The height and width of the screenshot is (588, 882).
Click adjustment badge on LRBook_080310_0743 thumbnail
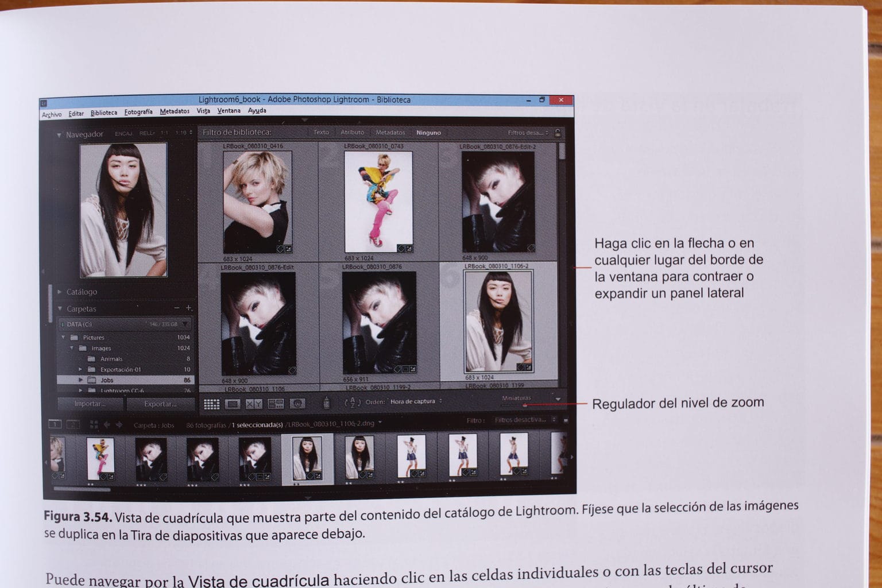pos(409,249)
